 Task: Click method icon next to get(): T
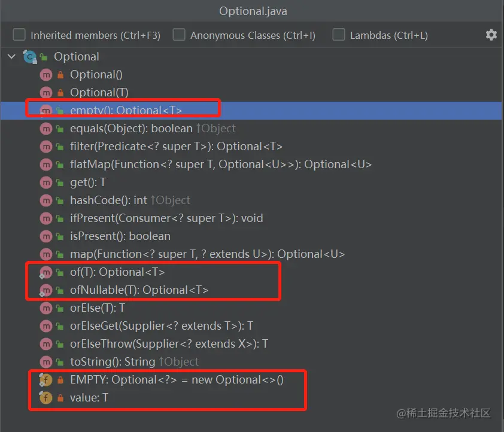click(46, 182)
